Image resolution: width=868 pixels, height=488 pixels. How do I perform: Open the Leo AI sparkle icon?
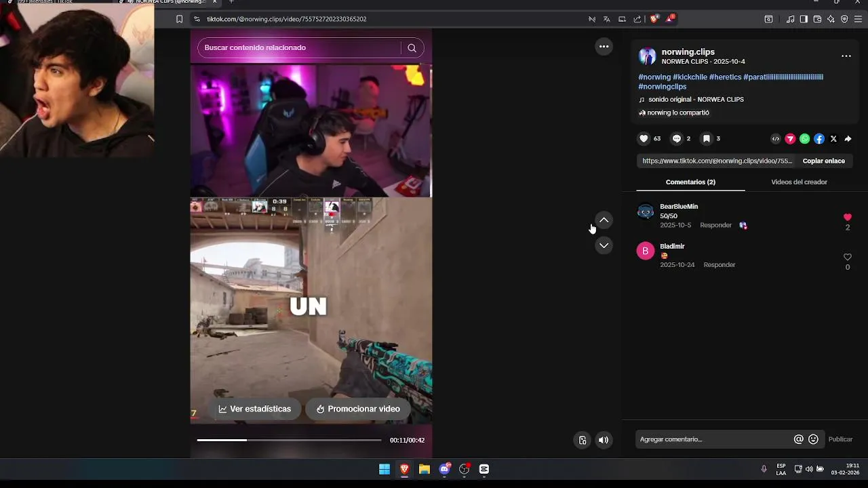[x=831, y=19]
